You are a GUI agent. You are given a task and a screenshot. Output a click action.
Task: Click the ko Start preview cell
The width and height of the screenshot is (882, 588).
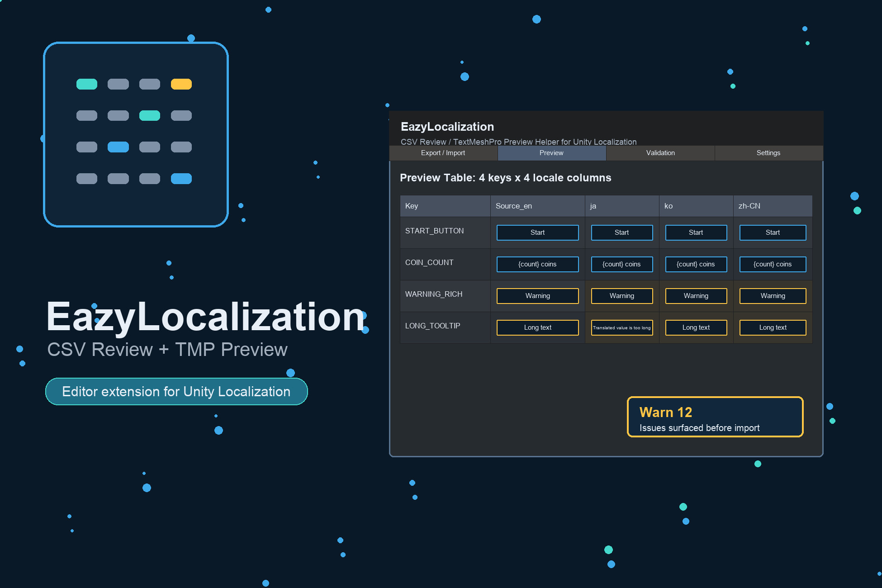click(696, 232)
